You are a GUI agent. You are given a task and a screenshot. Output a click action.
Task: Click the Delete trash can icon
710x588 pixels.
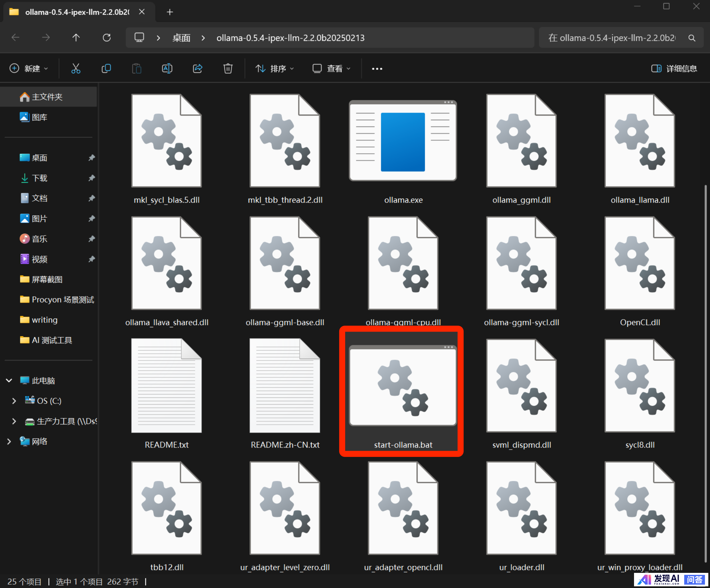[x=228, y=69]
